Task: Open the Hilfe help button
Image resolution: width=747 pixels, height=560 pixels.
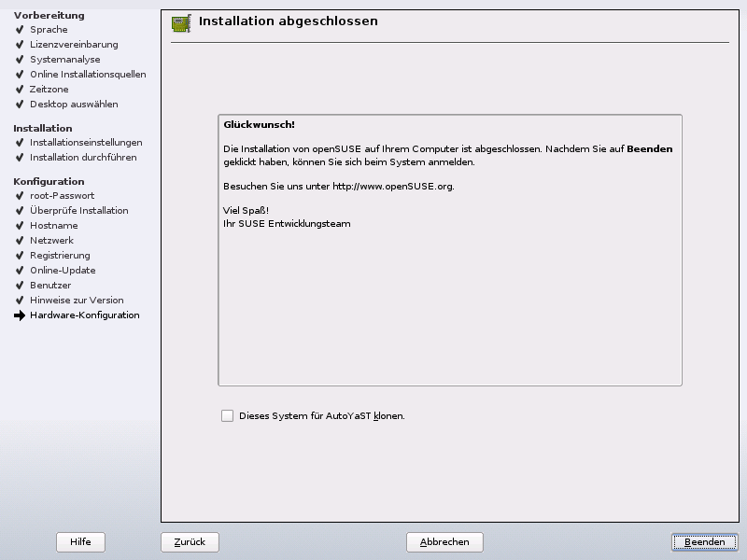Action: 80,542
